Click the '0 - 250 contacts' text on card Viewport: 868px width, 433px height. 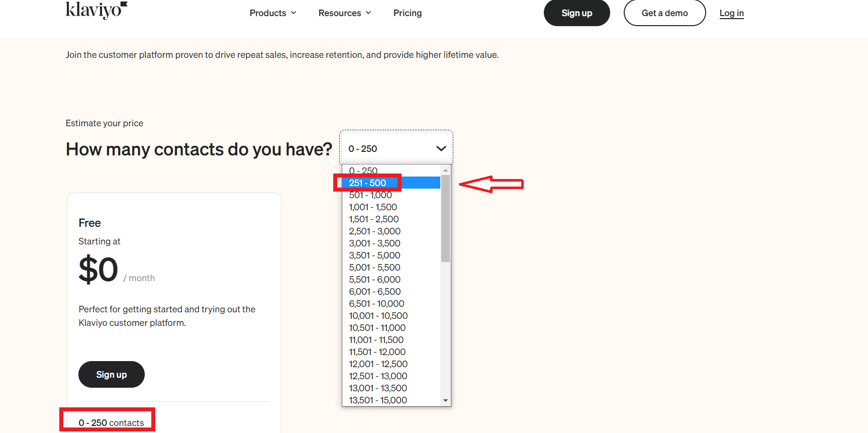pyautogui.click(x=111, y=423)
